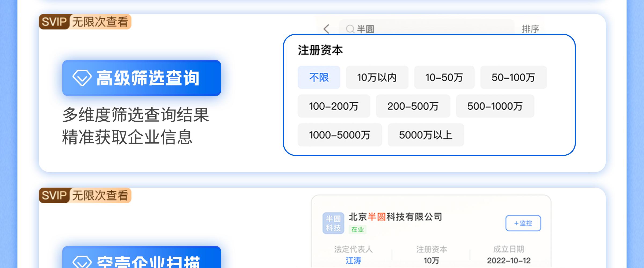Pick the 1000-5000万 capital range

coord(339,135)
